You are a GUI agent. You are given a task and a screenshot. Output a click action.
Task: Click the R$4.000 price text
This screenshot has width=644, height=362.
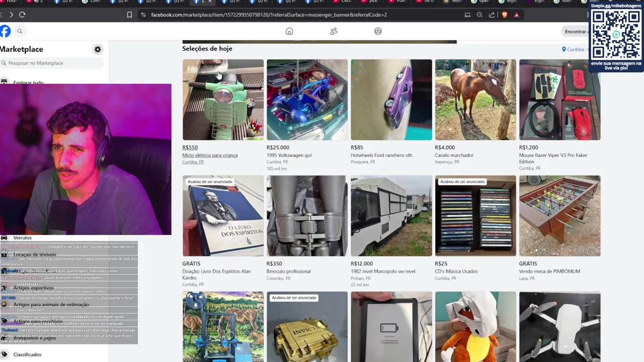(x=445, y=147)
